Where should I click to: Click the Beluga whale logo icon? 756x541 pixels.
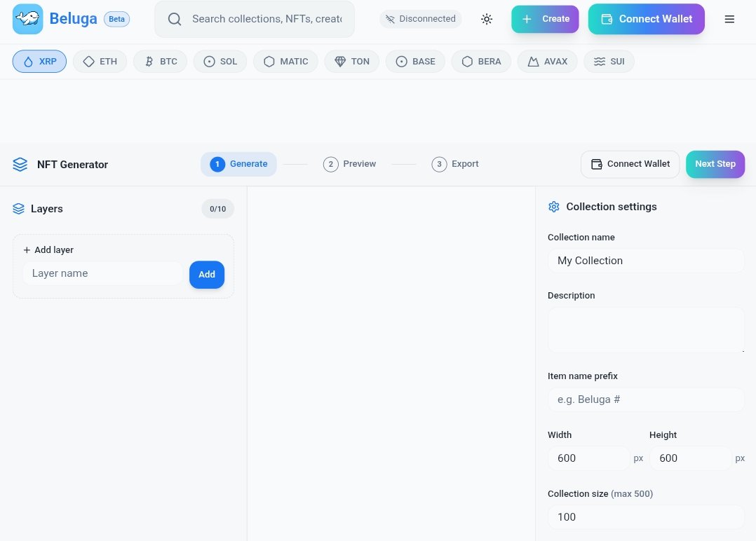click(x=27, y=19)
